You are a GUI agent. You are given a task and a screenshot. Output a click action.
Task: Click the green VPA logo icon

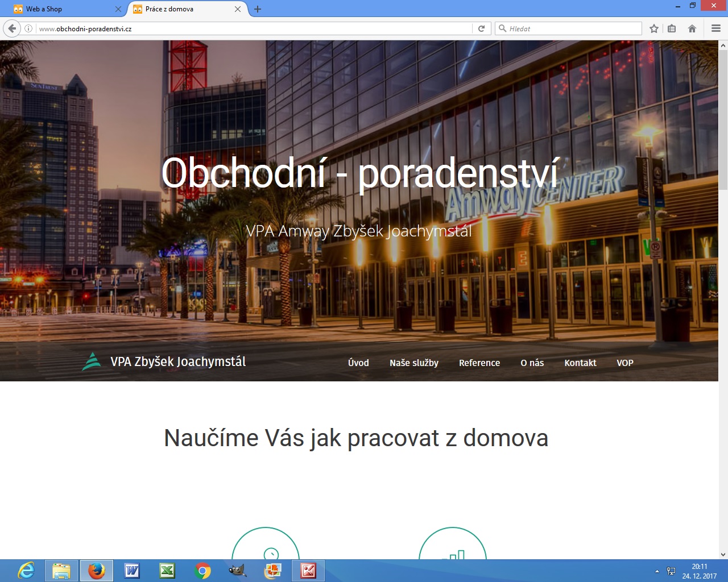[91, 361]
